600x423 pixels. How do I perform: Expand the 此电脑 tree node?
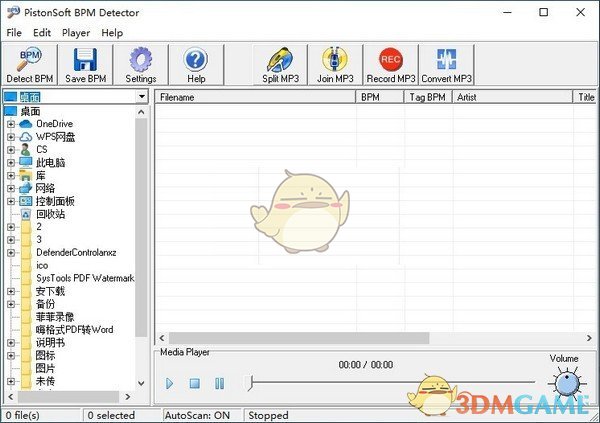(x=11, y=163)
